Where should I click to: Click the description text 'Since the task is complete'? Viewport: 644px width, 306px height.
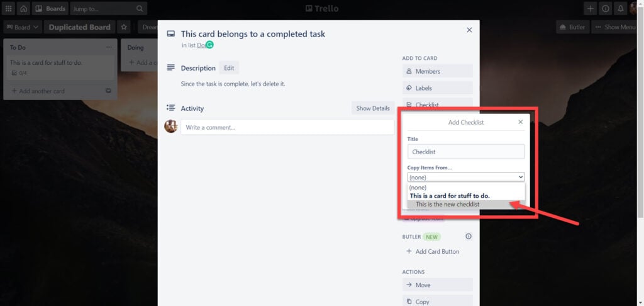pos(233,84)
